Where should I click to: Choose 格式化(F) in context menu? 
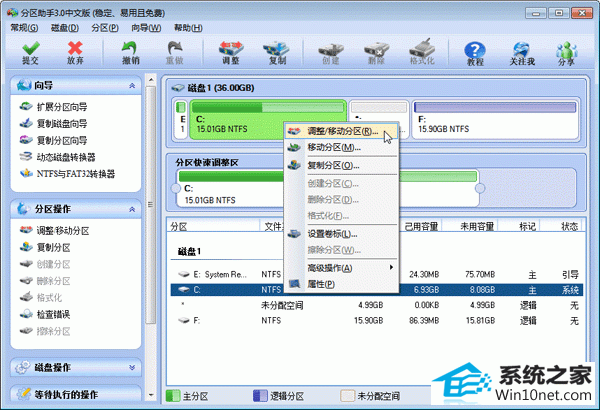click(341, 216)
